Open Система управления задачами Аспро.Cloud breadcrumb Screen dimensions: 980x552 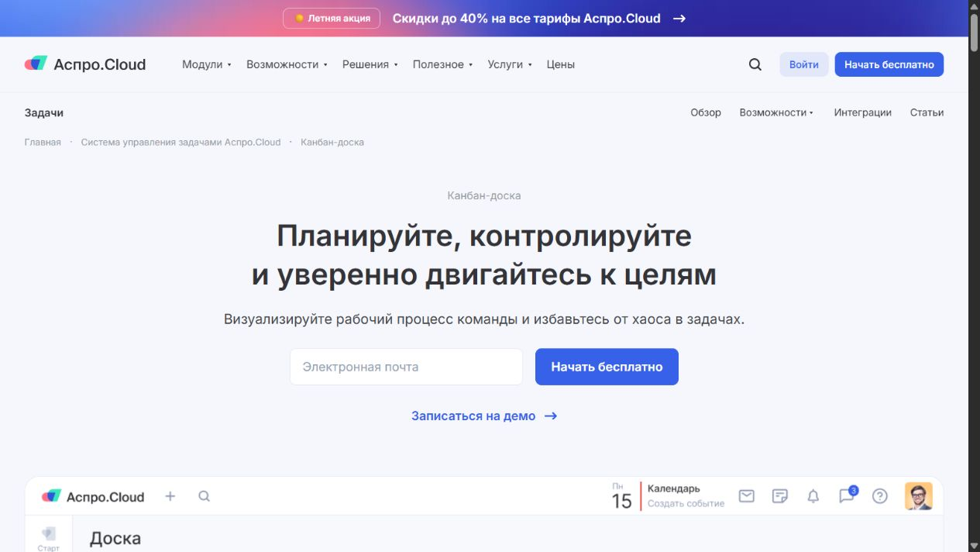pos(181,142)
